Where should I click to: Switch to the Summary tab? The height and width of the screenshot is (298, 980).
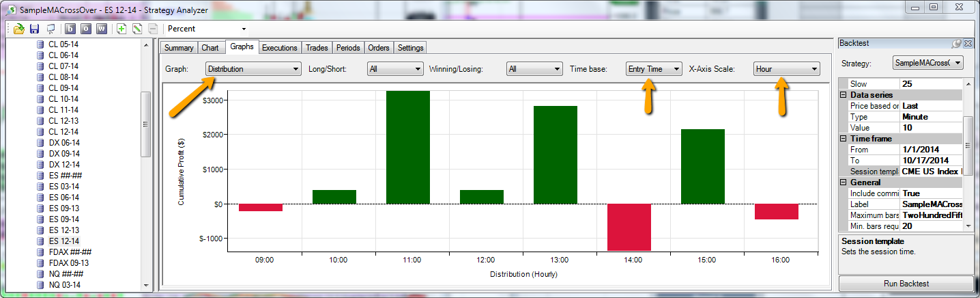pos(179,48)
